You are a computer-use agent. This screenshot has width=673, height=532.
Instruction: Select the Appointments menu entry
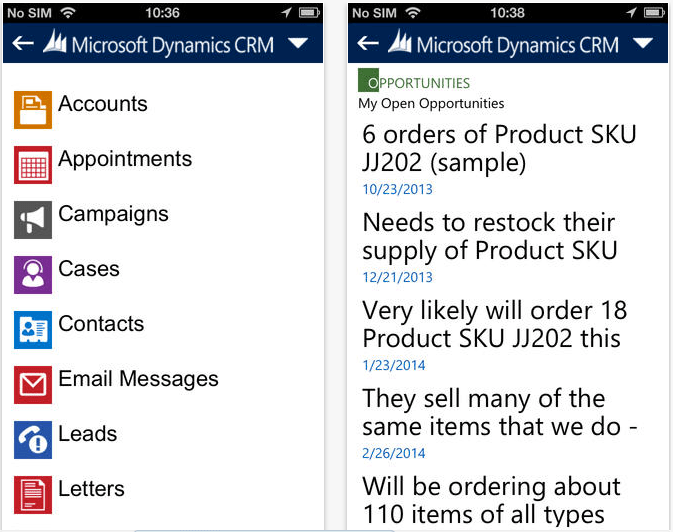(x=125, y=159)
